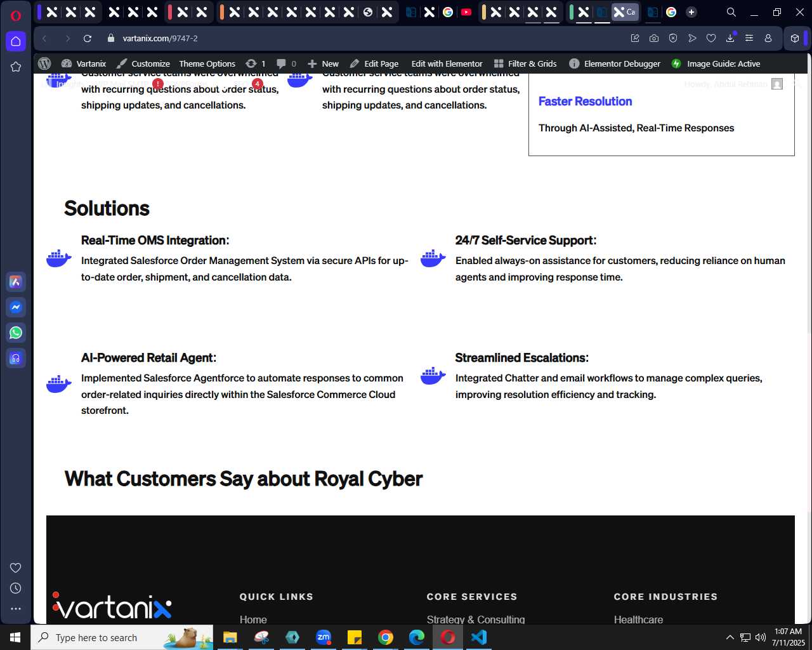
Task: Open Visual Studio Code from the taskbar
Action: pos(479,637)
